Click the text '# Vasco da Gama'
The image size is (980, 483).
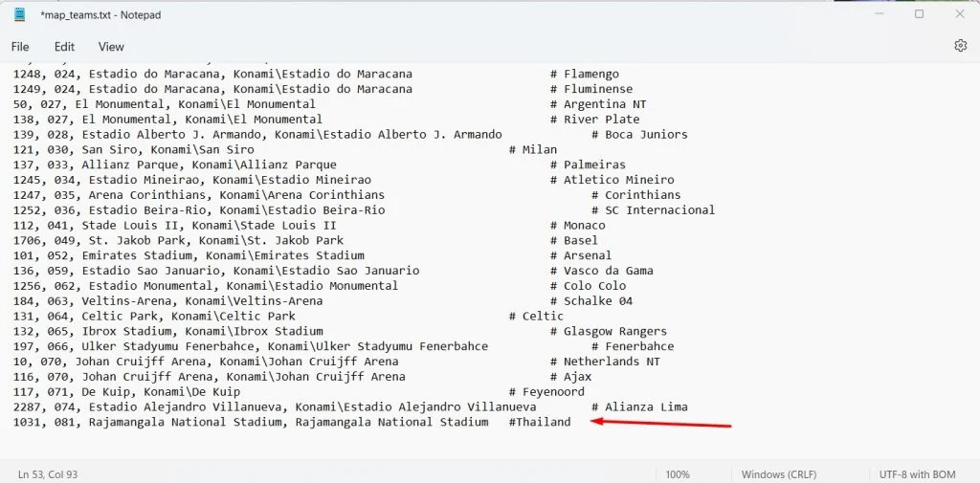[601, 271]
